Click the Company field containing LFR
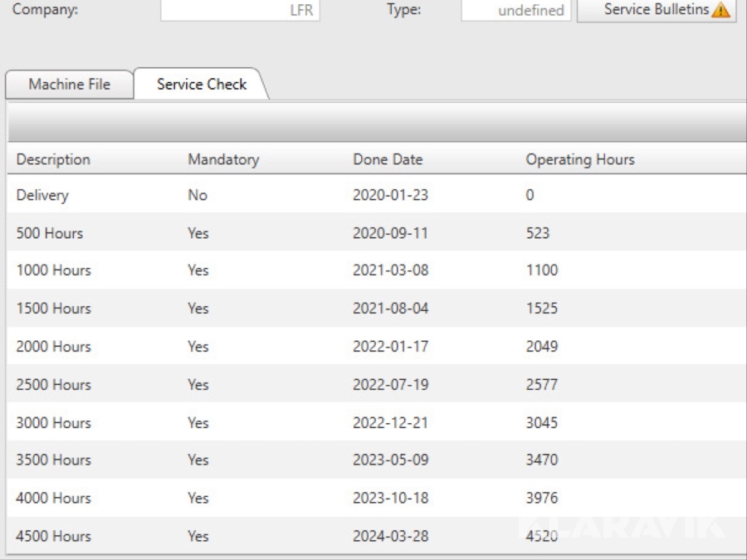 pos(240,10)
